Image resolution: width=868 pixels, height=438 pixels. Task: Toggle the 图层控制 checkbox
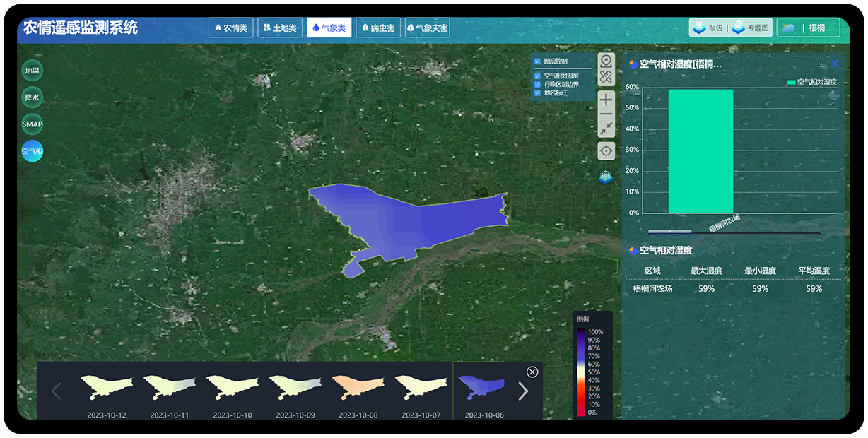tap(537, 61)
